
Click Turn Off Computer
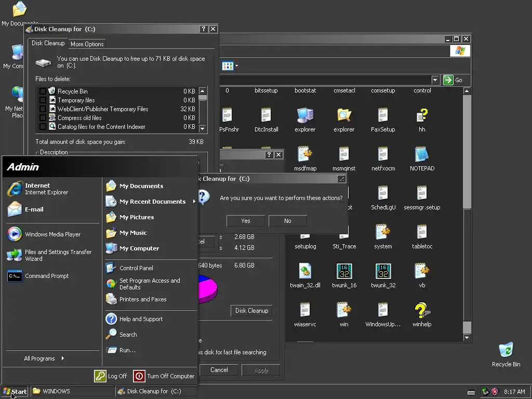coord(164,376)
